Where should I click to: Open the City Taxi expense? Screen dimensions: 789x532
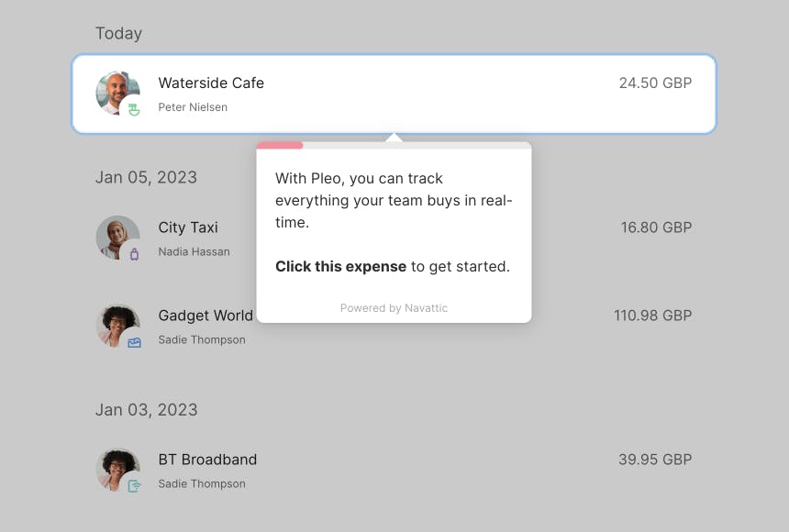(x=188, y=227)
